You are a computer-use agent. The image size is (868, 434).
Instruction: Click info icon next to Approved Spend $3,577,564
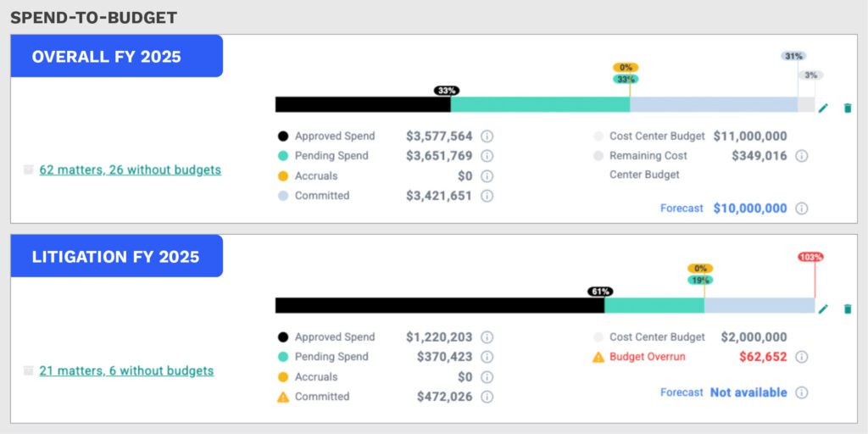[x=487, y=136]
